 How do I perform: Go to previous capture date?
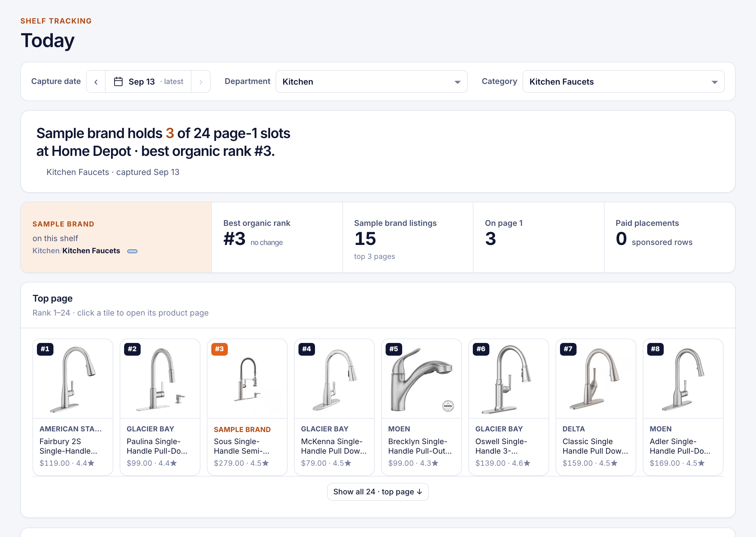click(x=96, y=82)
